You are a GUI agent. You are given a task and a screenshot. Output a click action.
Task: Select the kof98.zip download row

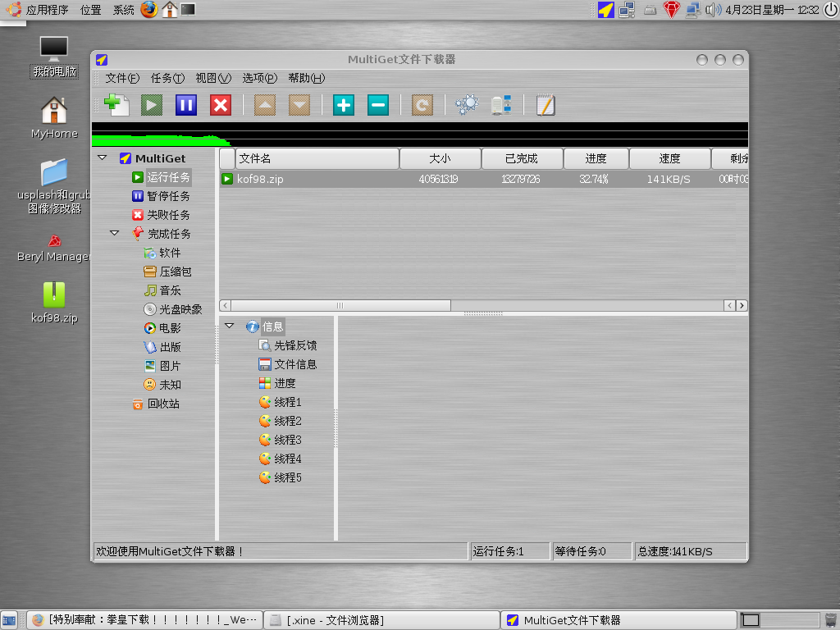484,179
